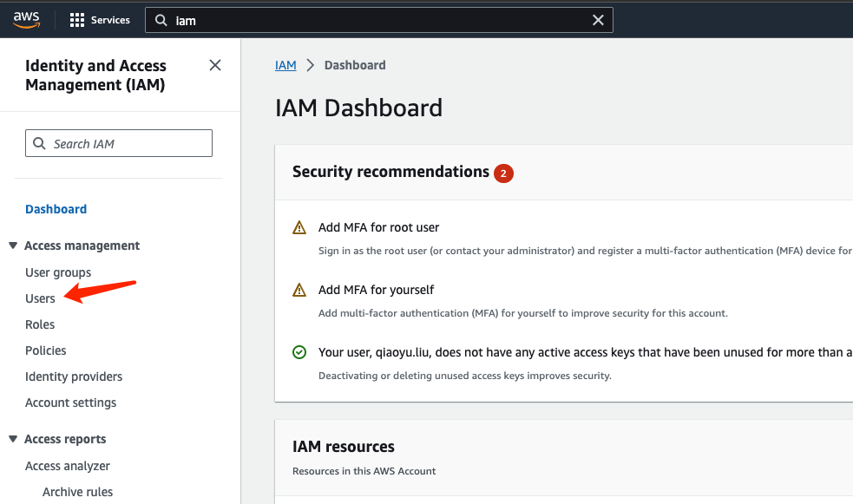Open Identity providers page
The image size is (853, 504).
pos(74,376)
